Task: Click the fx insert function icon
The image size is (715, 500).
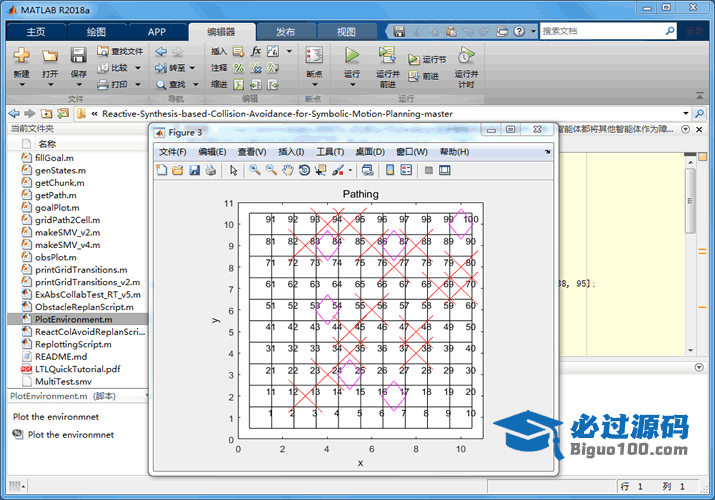Action: pos(256,51)
